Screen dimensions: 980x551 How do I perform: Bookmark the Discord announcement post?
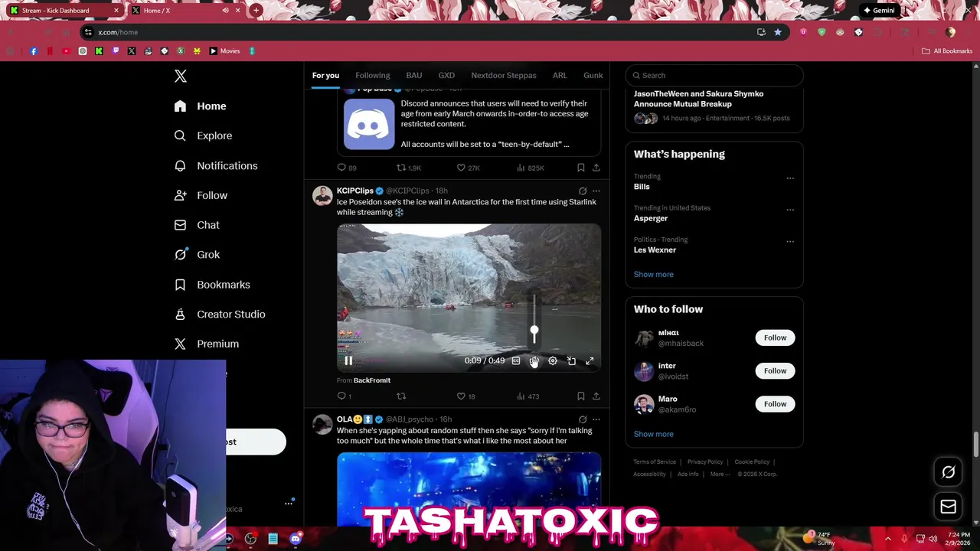[580, 168]
